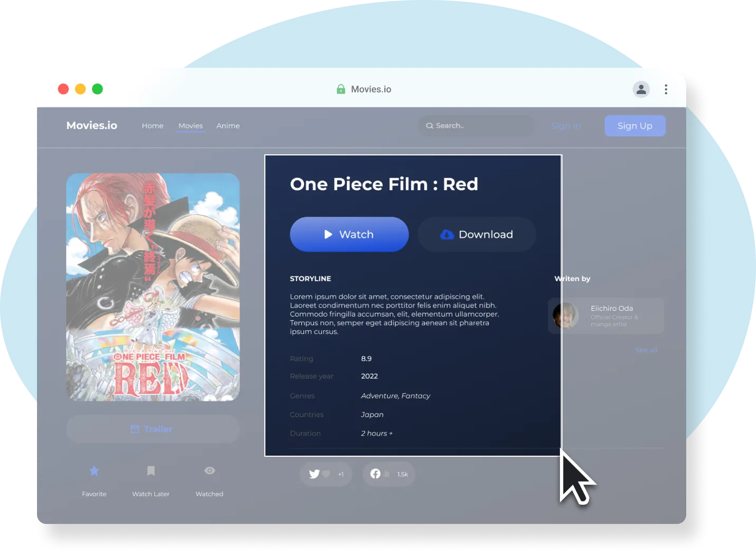This screenshot has height=554, width=756.
Task: Click the One Piece Film Red poster
Action: pos(153,287)
